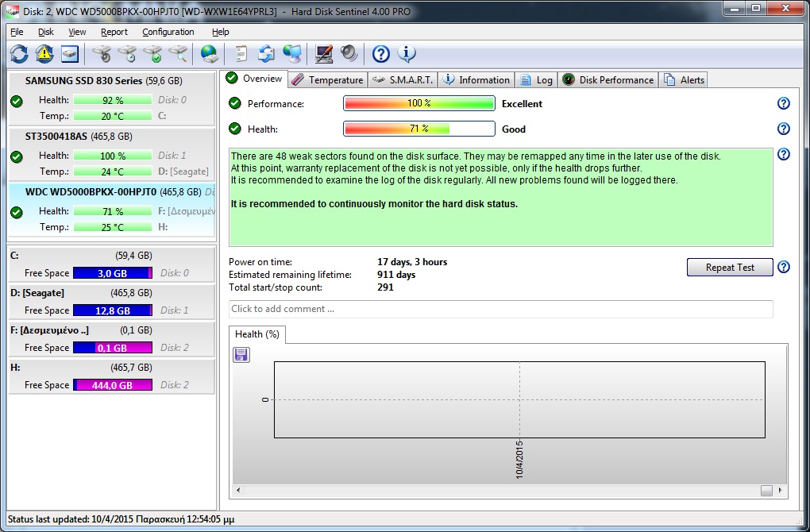Select the SAMSUNG SSD 830 Series disk
This screenshot has width=810, height=532.
point(112,98)
